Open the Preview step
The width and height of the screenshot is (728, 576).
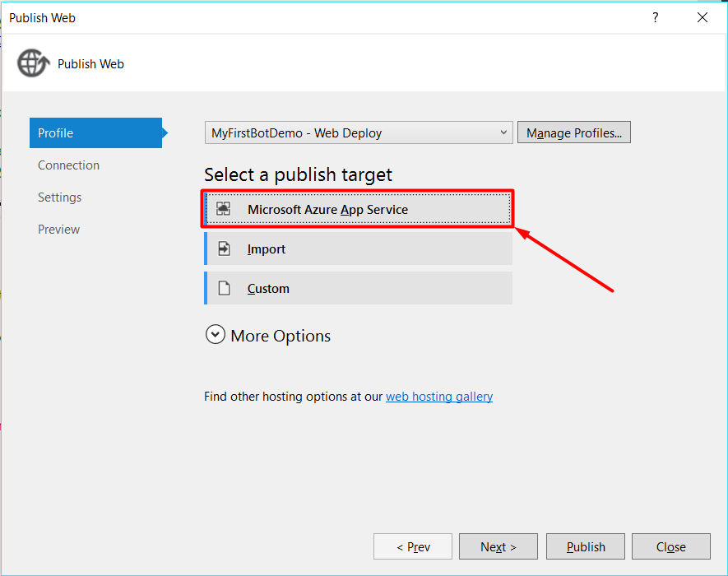tap(58, 230)
